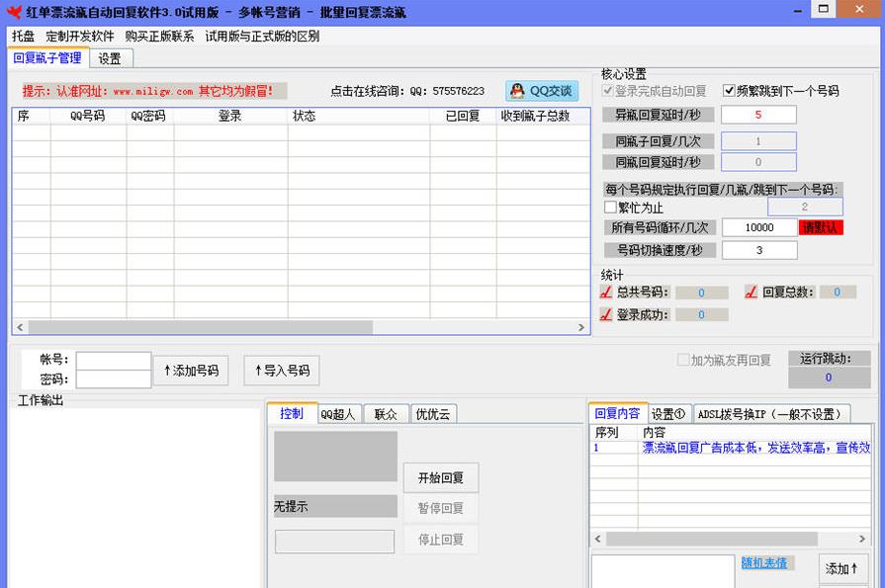The width and height of the screenshot is (885, 588).
Task: Click the red checkmark icon beside 总共号码
Action: coord(607,292)
